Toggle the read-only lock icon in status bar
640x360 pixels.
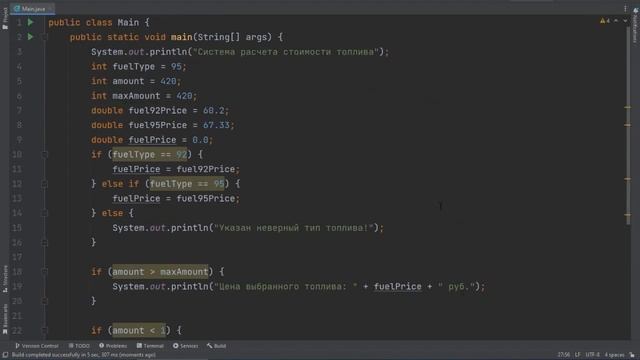click(632, 355)
